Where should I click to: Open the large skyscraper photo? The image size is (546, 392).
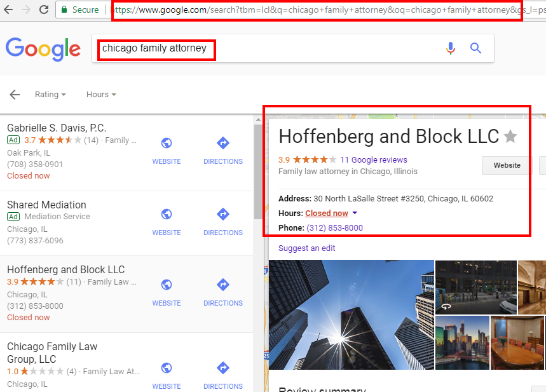pos(351,314)
